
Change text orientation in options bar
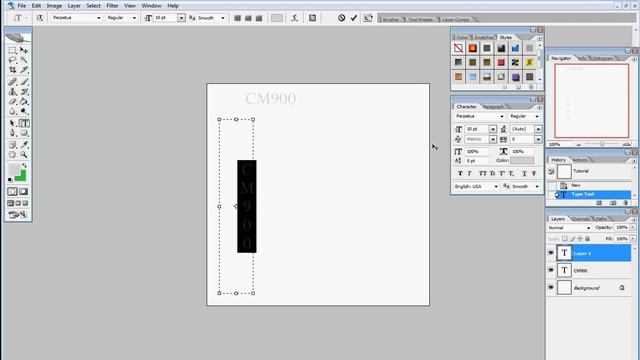[40, 18]
